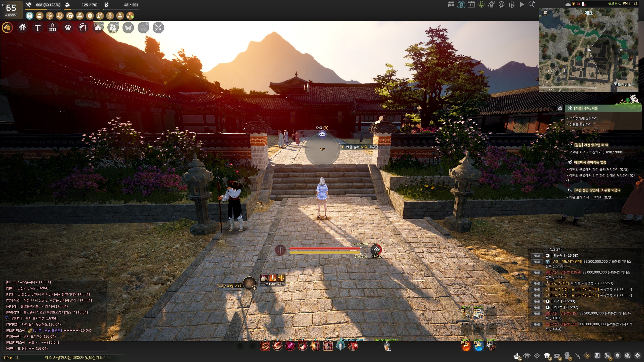
Task: Click the 대화 (R) talk bubble
Action: coord(322,134)
